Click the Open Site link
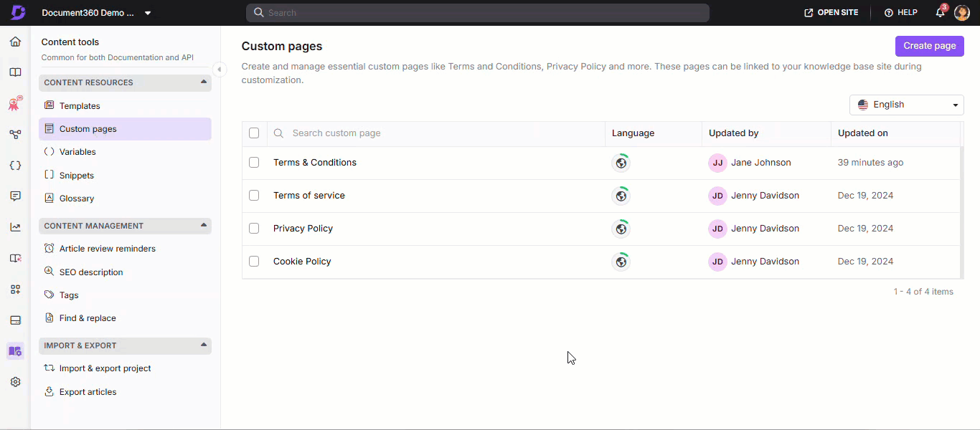The width and height of the screenshot is (980, 430). click(x=831, y=13)
